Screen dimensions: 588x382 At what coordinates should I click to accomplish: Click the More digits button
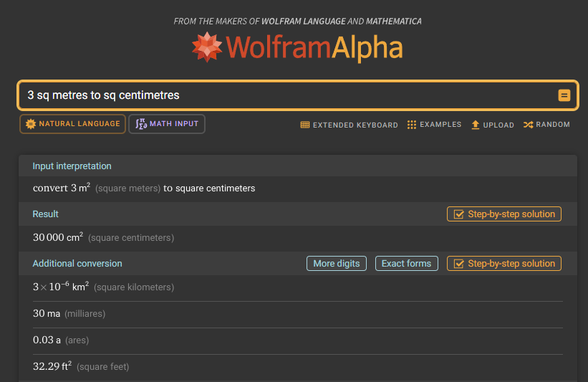[x=337, y=264]
